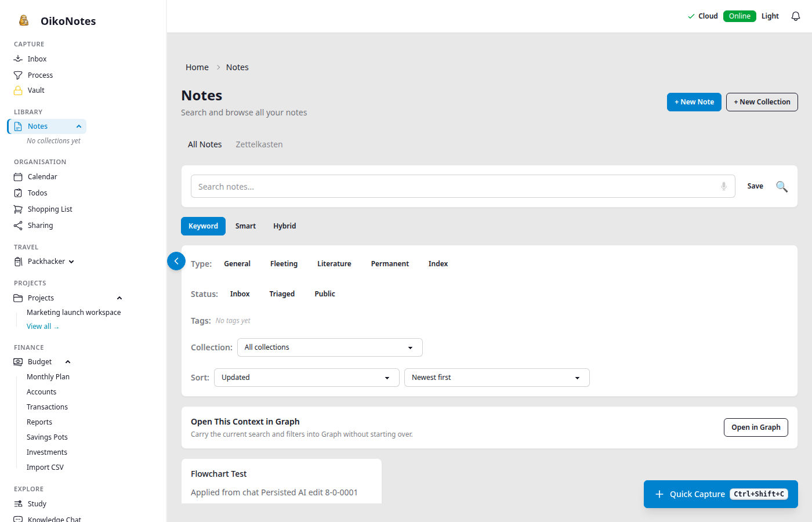Open Import CSV under Budget
The height and width of the screenshot is (522, 812).
[x=45, y=467]
